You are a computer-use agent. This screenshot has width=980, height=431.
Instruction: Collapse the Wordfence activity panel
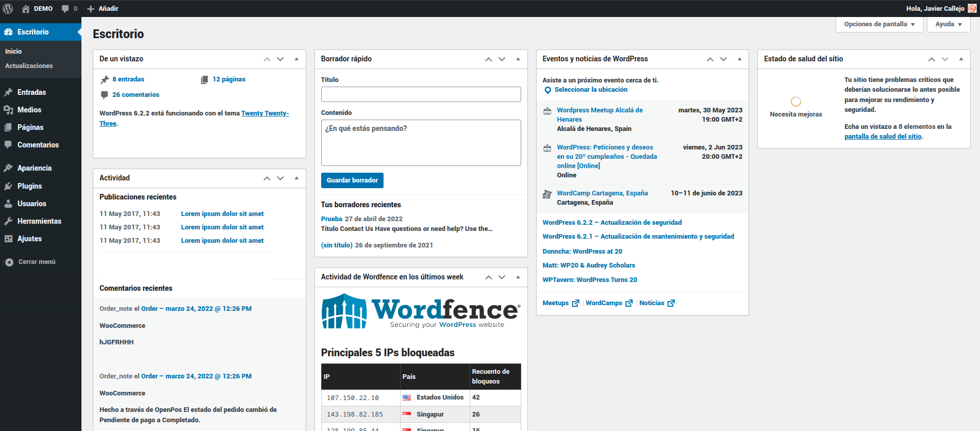coord(518,277)
